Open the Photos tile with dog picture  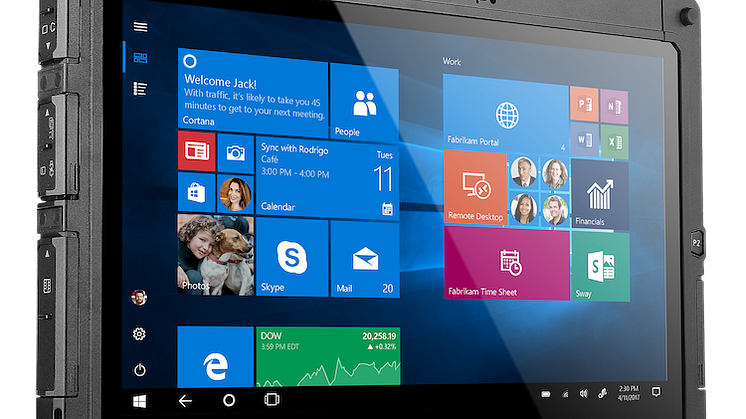pyautogui.click(x=215, y=256)
